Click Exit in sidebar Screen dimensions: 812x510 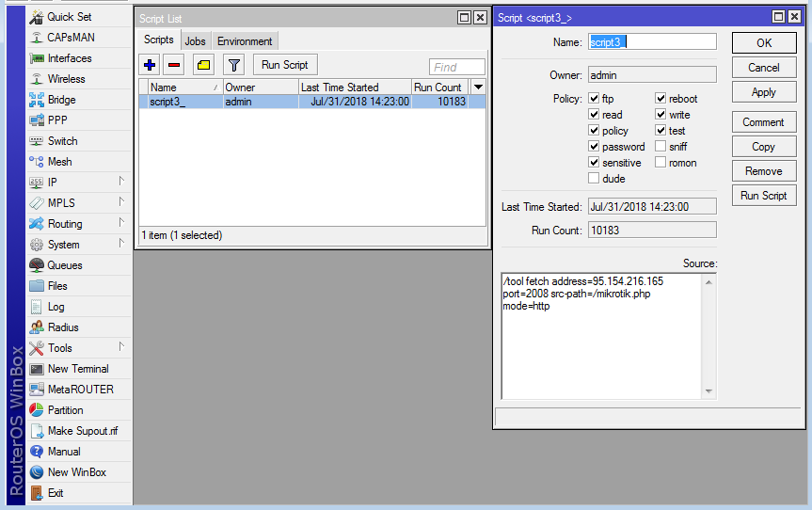pyautogui.click(x=79, y=493)
